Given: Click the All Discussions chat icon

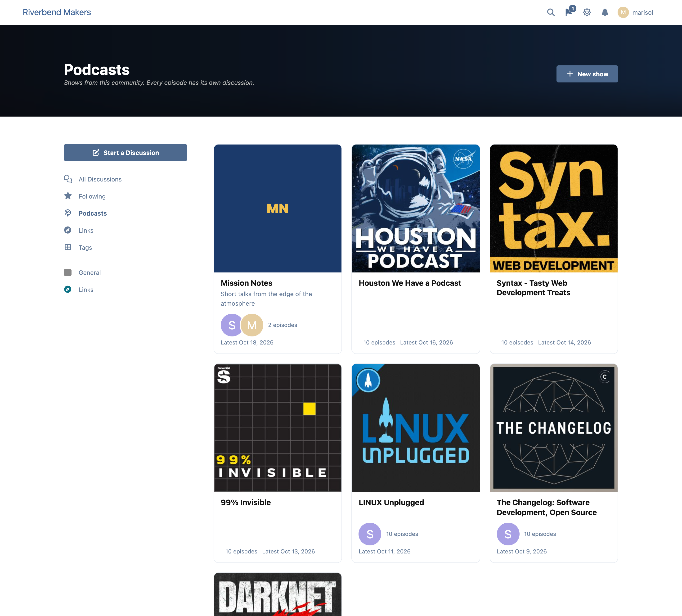Looking at the screenshot, I should pyautogui.click(x=68, y=179).
